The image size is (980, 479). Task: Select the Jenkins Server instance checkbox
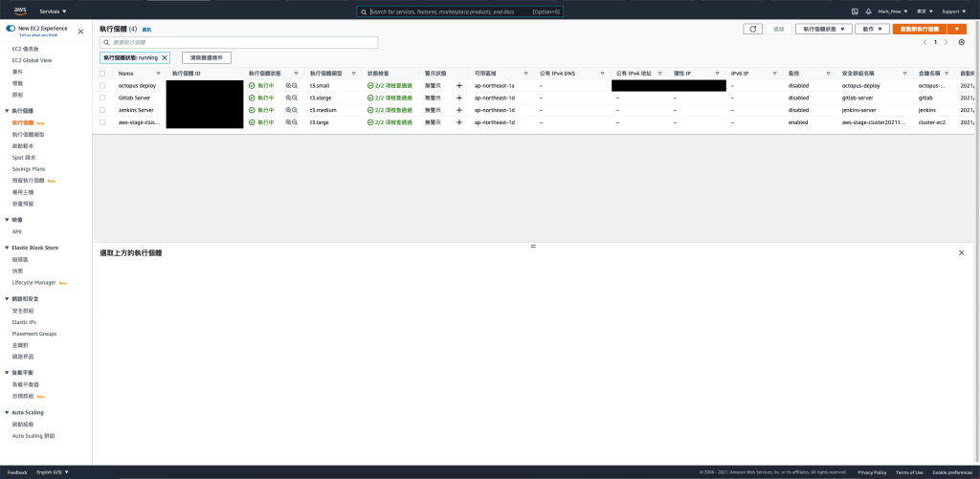coord(102,110)
